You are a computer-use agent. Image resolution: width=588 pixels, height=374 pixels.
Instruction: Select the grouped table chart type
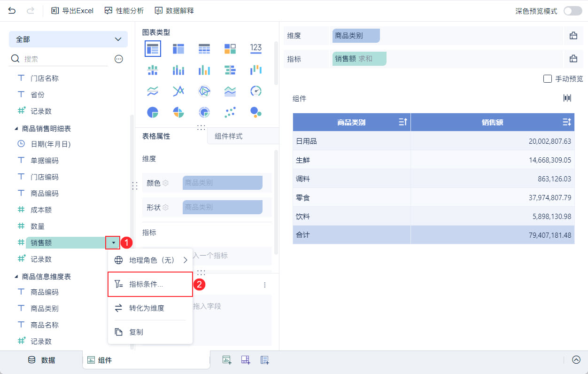[153, 48]
